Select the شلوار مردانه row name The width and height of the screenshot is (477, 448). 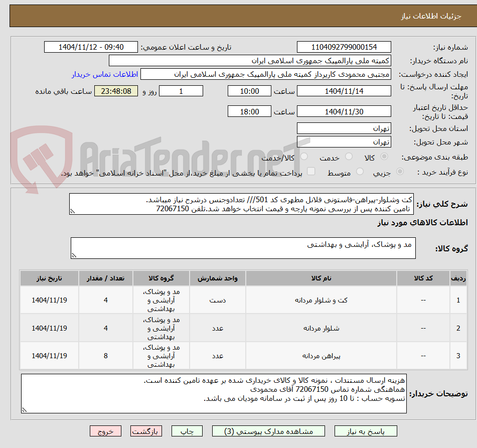(x=321, y=328)
